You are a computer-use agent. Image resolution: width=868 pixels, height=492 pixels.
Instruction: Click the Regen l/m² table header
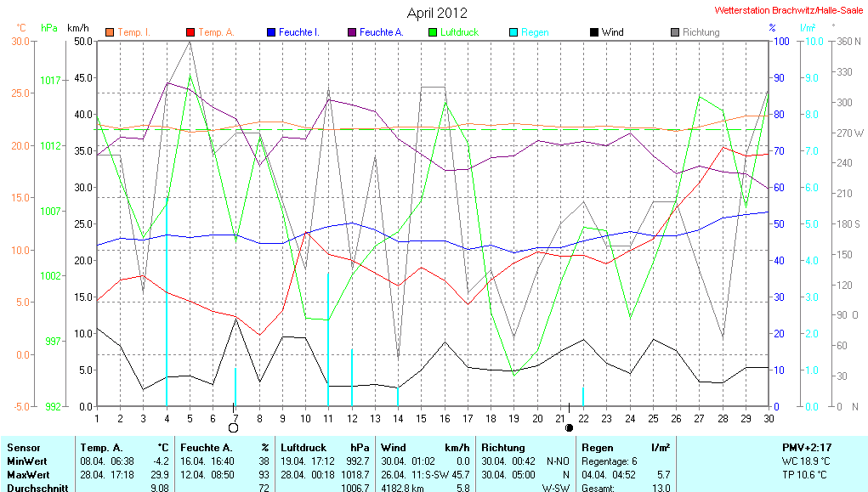click(x=626, y=447)
